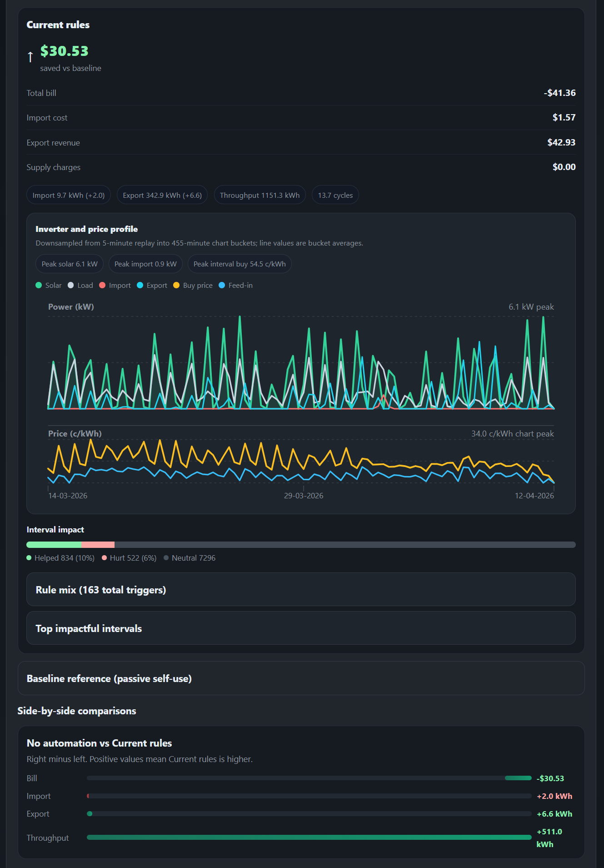Image resolution: width=604 pixels, height=868 pixels.
Task: Click the 6.1 kW peak label
Action: coord(531,307)
